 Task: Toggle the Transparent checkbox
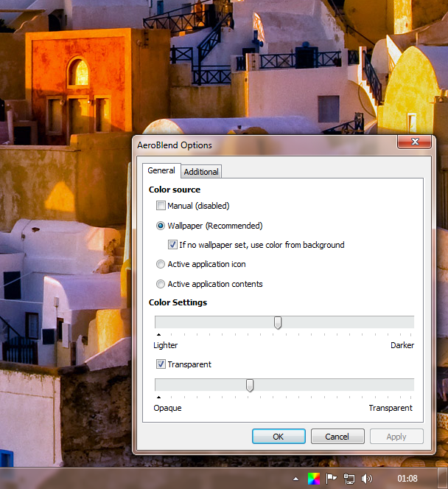[161, 364]
